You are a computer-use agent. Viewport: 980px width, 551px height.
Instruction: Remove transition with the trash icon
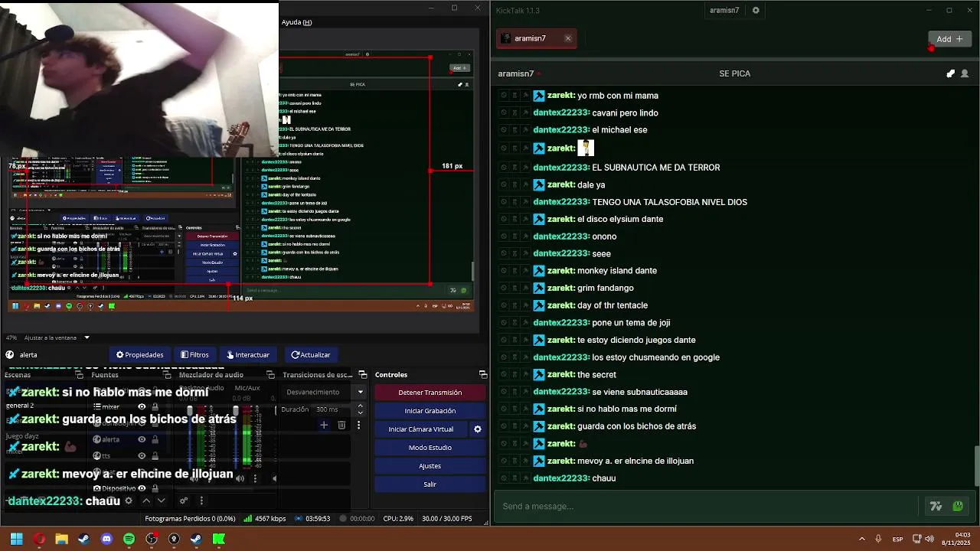341,425
